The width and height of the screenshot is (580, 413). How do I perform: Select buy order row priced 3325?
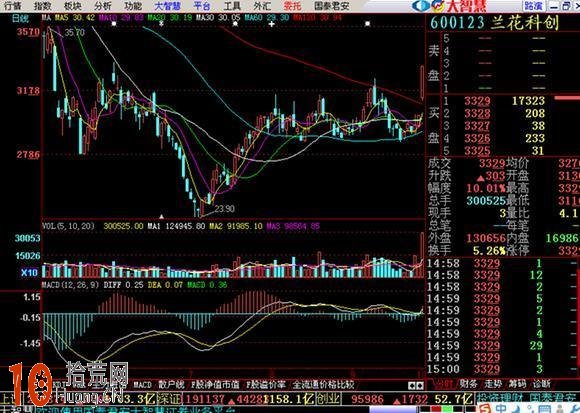(x=504, y=150)
